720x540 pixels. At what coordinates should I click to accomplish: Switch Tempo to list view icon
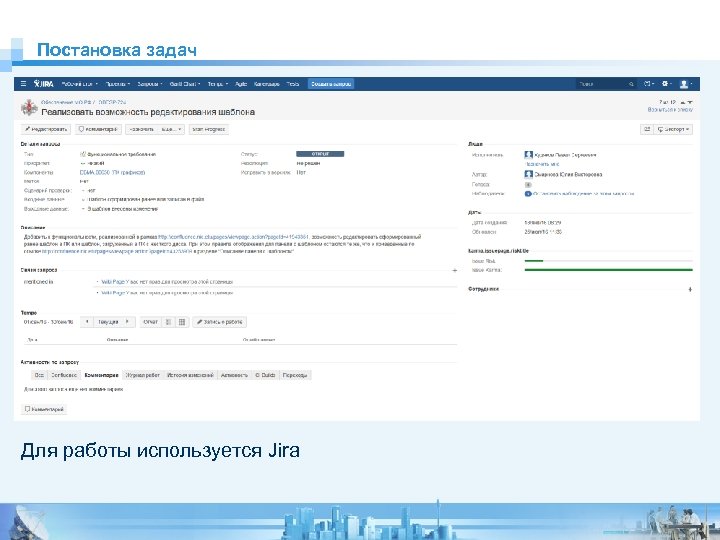[x=169, y=322]
